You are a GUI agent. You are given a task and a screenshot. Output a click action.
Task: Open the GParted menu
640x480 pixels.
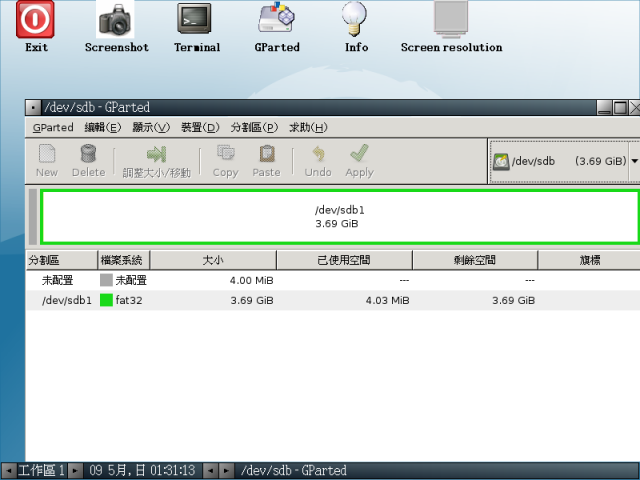(53, 128)
